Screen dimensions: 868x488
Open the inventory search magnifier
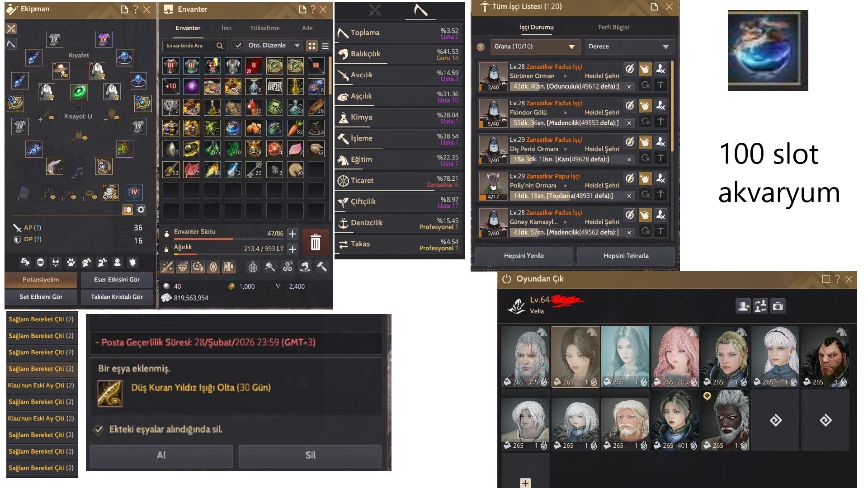220,46
